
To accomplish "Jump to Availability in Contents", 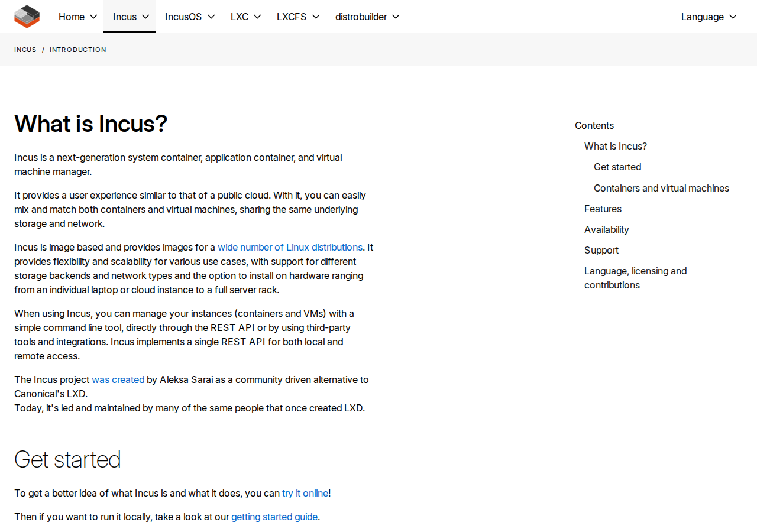I will tap(607, 229).
